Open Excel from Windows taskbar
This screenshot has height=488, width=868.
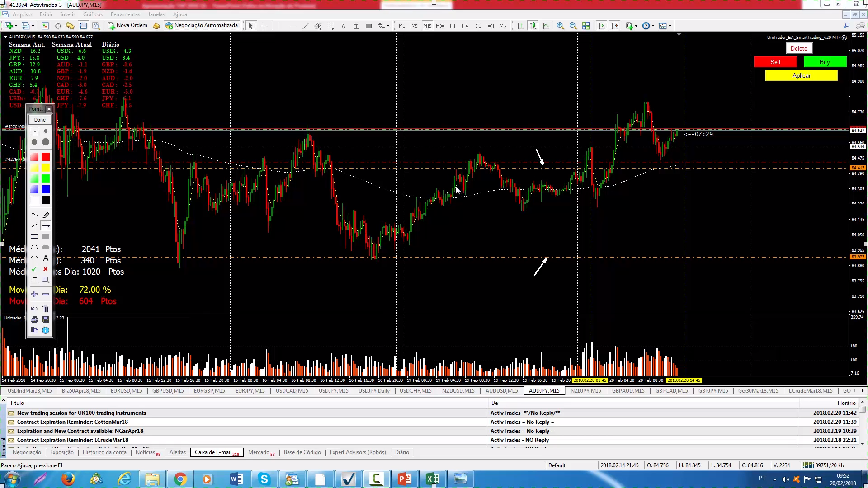point(432,479)
